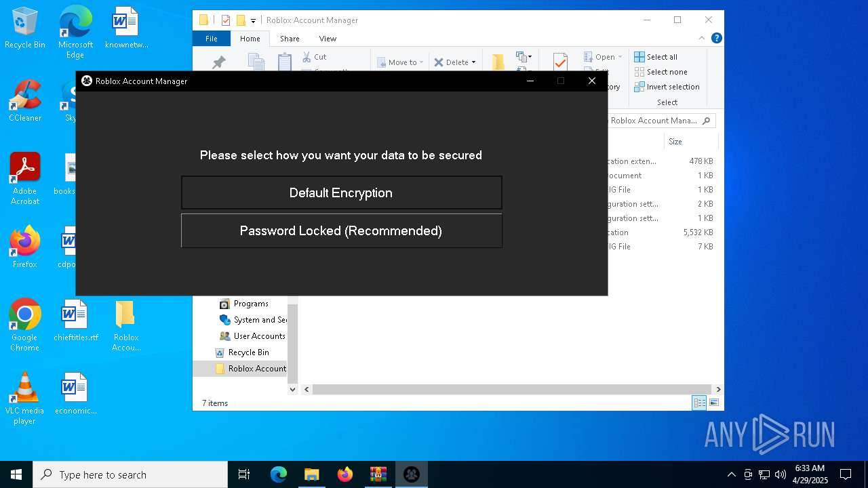Open notification center icon
The height and width of the screenshot is (488, 868).
coord(846,474)
